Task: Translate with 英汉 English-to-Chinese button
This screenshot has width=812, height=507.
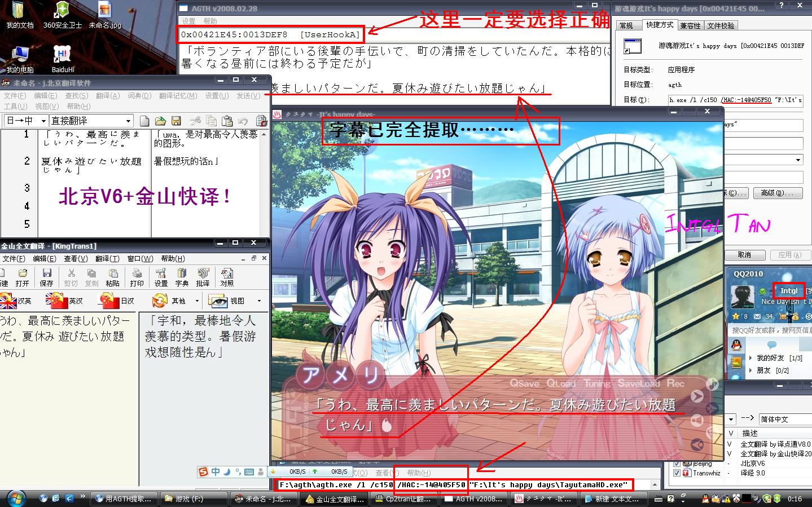Action: pos(64,301)
